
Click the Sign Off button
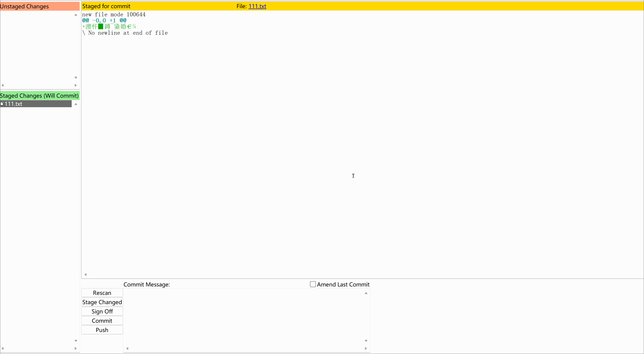(102, 311)
